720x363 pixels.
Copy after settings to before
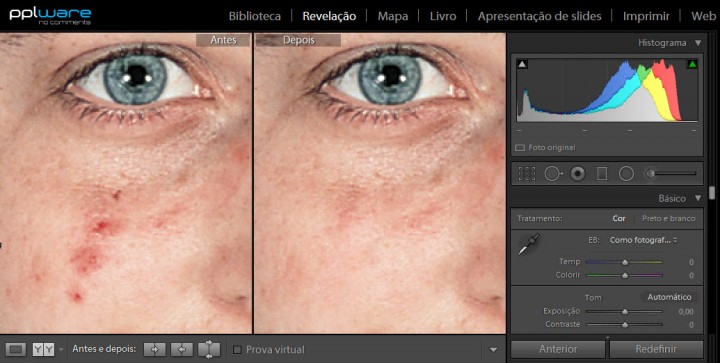(x=182, y=349)
